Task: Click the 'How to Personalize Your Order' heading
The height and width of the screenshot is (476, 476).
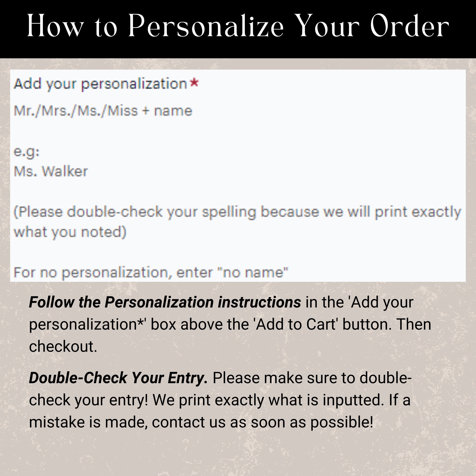Action: point(238,26)
